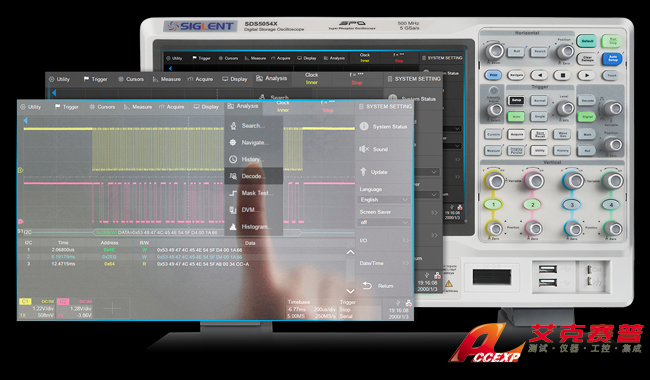
Task: Open the Trigger menu in front window
Action: click(66, 107)
